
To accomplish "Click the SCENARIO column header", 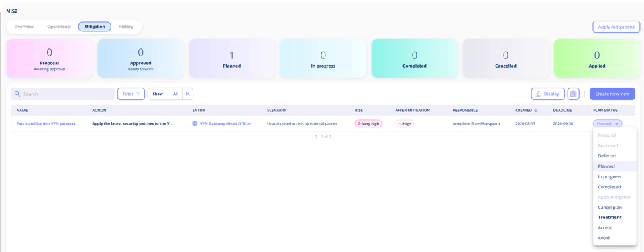I will tap(276, 111).
